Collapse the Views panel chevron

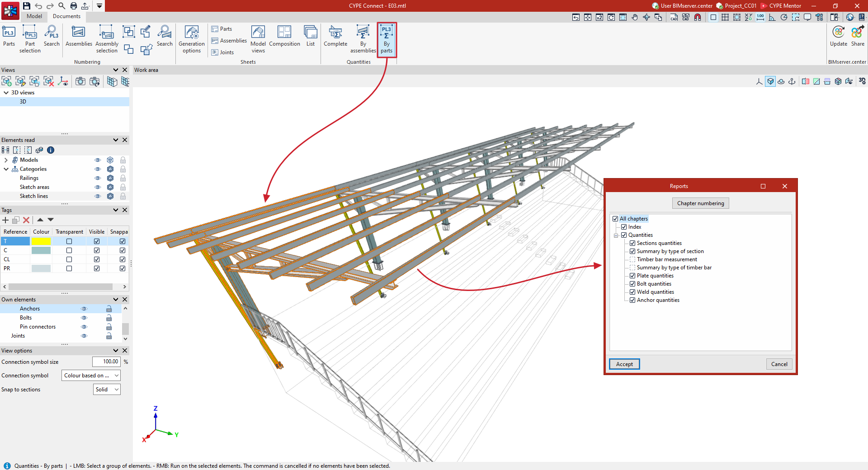(x=116, y=70)
